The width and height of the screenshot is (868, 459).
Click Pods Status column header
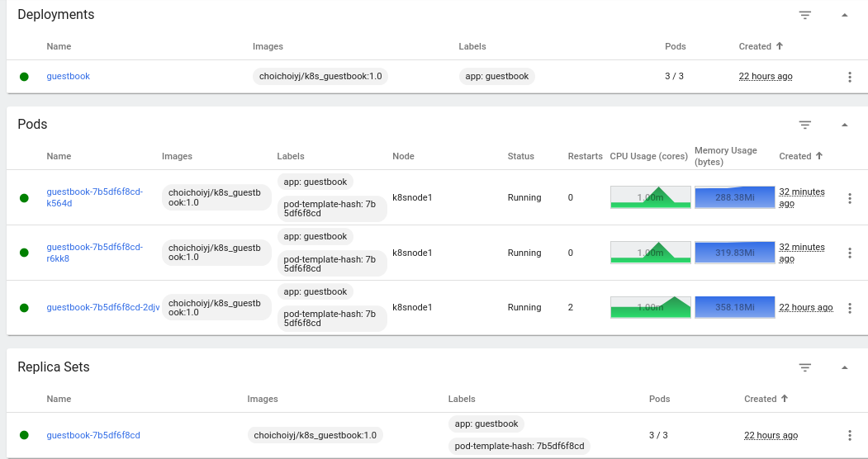click(x=521, y=156)
